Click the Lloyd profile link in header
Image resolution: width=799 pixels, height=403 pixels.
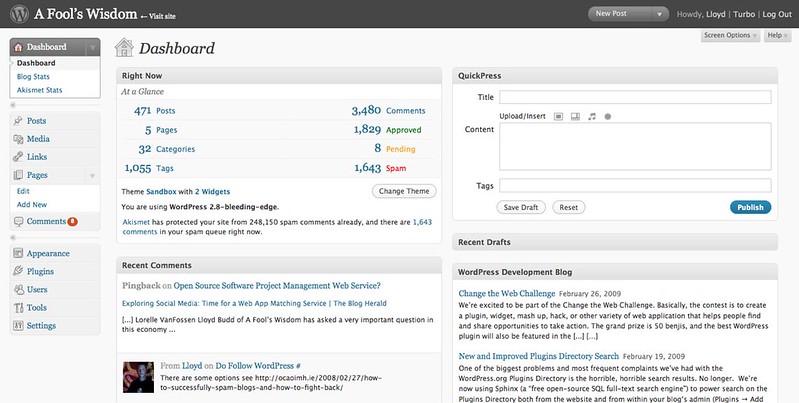pyautogui.click(x=715, y=14)
